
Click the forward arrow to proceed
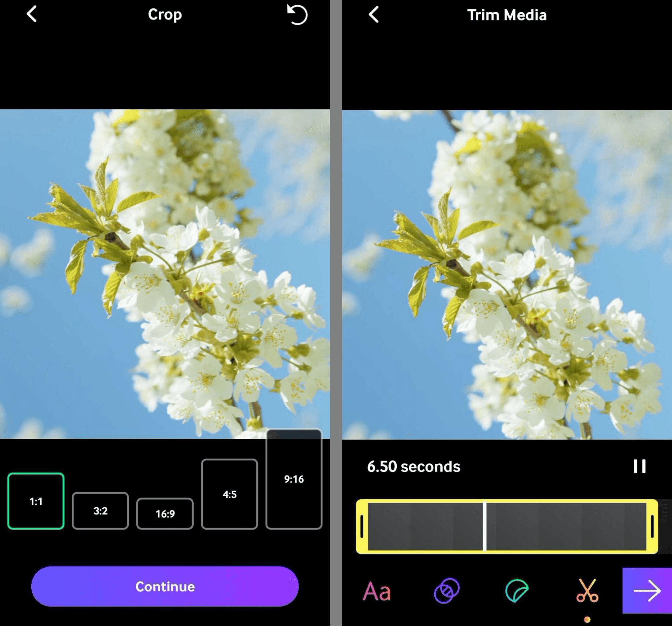(x=647, y=589)
